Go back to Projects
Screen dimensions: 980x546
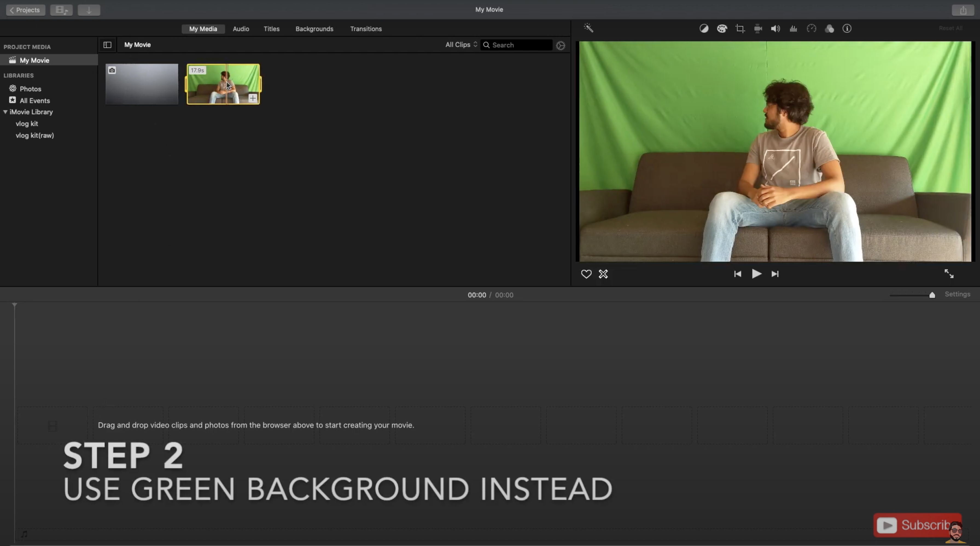point(25,10)
